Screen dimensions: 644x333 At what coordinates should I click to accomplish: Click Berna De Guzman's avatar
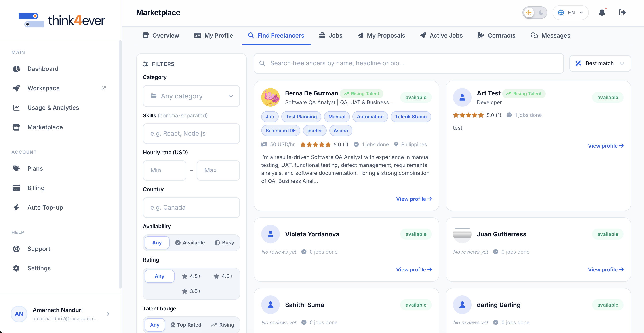tap(270, 97)
